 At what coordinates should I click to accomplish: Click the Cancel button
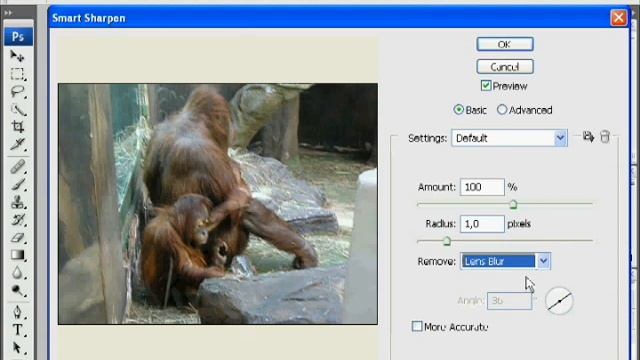point(505,67)
